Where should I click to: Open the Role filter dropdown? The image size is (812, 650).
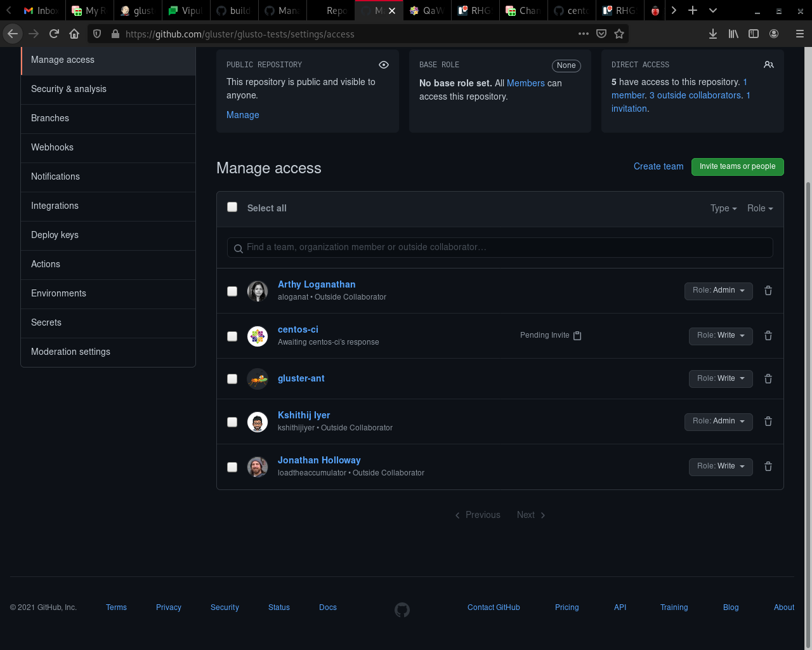tap(760, 208)
